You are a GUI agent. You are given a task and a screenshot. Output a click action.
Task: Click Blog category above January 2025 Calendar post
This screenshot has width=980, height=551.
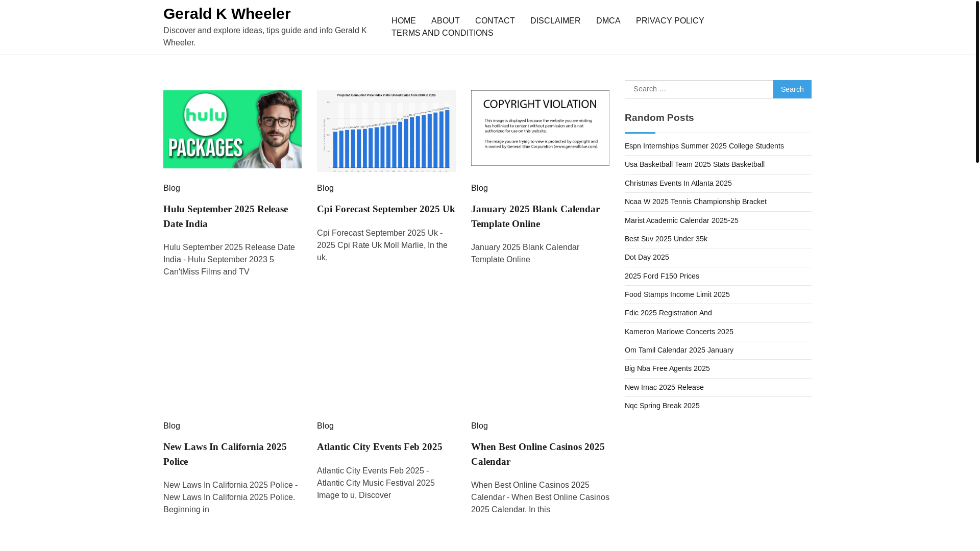pyautogui.click(x=479, y=188)
